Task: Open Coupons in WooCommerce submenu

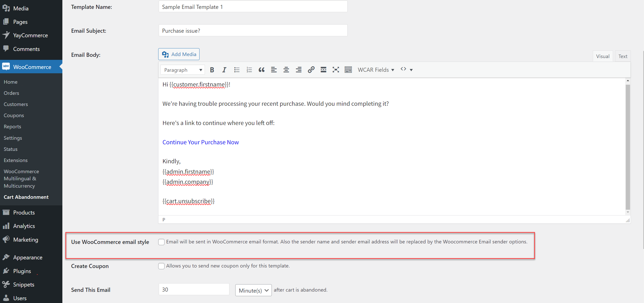Action: coord(14,115)
